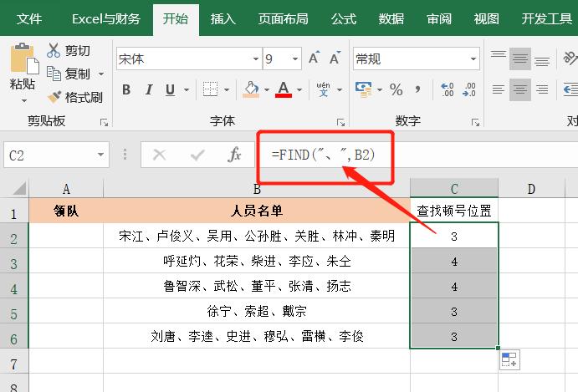Select column C header
The height and width of the screenshot is (392, 578).
tap(454, 188)
